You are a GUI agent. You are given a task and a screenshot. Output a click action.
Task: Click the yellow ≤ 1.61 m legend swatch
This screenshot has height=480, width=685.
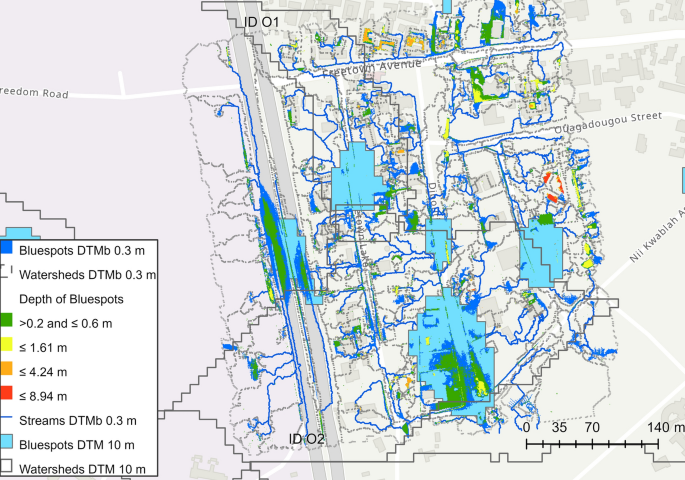point(6,345)
